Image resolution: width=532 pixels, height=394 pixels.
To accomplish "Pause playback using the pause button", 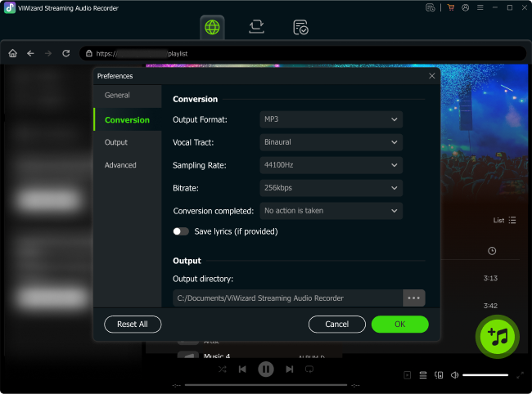I will [266, 369].
